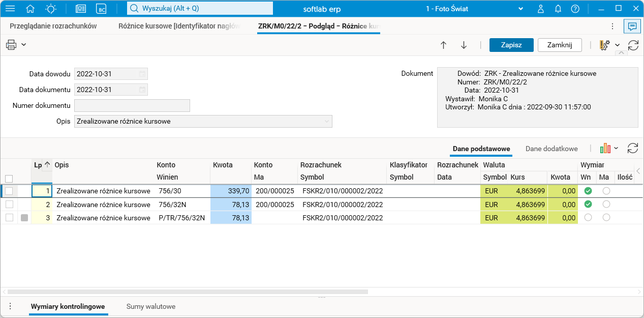Open the hamburger main menu
The width and height of the screenshot is (644, 318).
10,9
